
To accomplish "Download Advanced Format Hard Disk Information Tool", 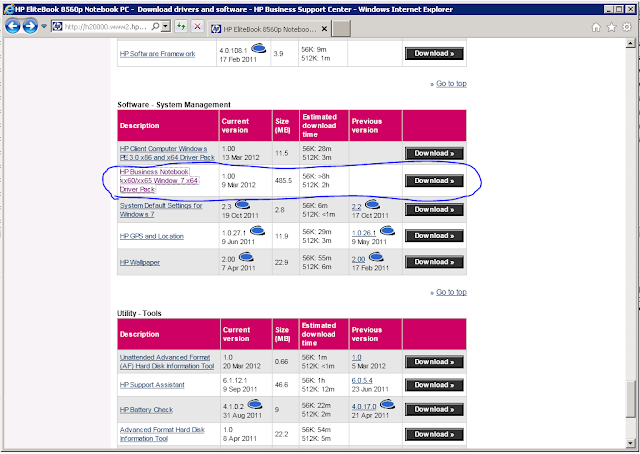I will click(434, 435).
